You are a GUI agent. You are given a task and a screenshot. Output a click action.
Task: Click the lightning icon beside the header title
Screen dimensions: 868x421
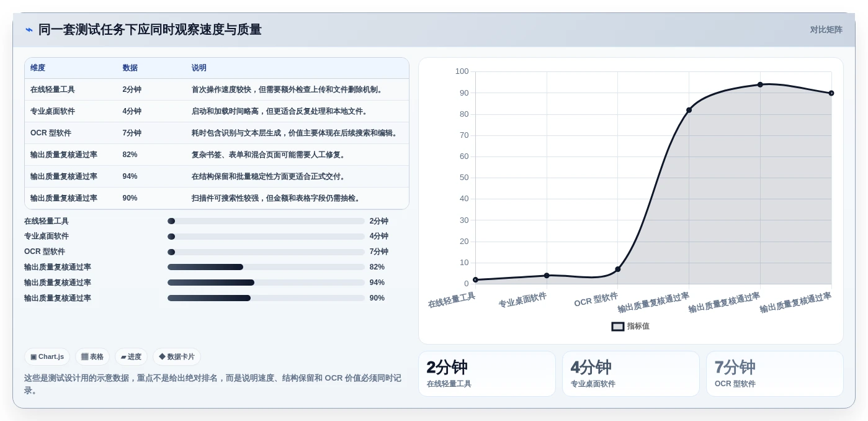[x=29, y=30]
